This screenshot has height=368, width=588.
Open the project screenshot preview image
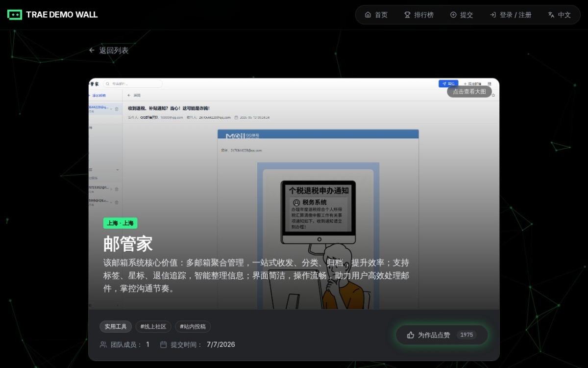pyautogui.click(x=294, y=193)
